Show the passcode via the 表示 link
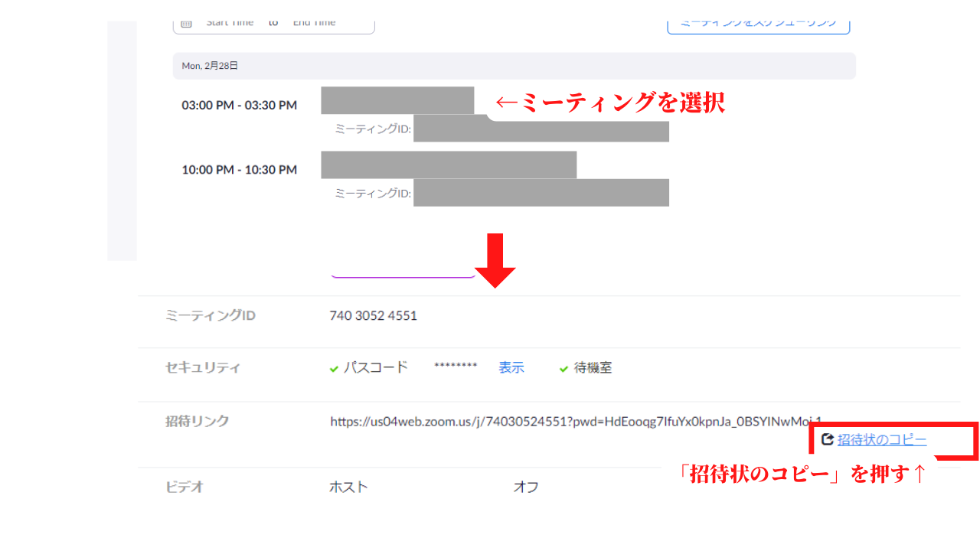This screenshot has width=980, height=551. [511, 367]
